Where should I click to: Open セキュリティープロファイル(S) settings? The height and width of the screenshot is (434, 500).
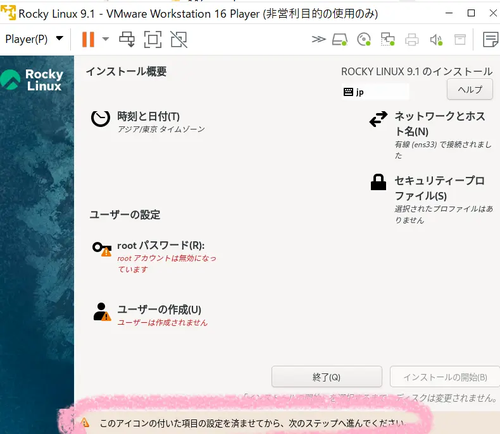click(x=440, y=188)
